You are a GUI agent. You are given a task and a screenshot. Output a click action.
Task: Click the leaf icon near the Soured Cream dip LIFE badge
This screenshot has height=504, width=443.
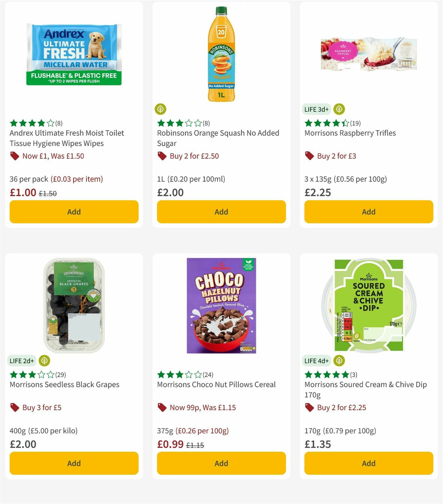(x=339, y=360)
